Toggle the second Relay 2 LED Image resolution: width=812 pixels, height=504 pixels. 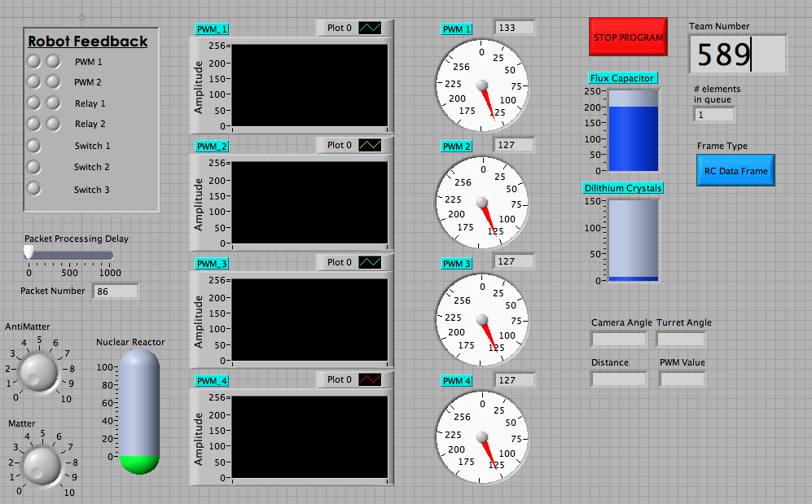[x=53, y=123]
